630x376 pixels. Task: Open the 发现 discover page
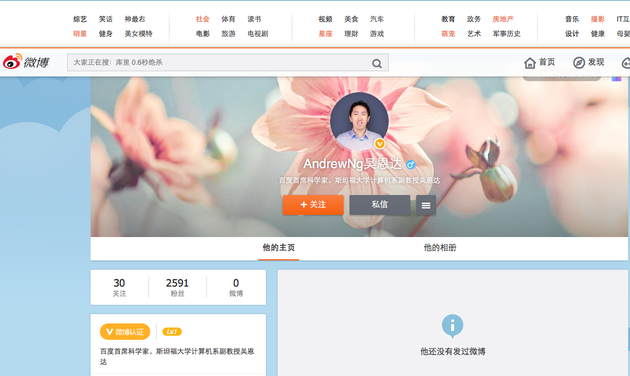588,62
